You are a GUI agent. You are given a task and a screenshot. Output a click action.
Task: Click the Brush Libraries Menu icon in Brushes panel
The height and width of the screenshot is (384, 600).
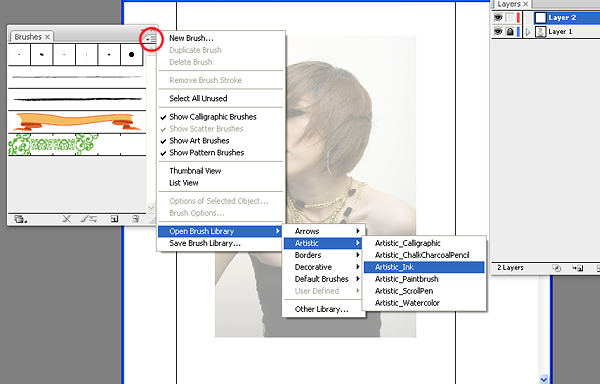20,219
